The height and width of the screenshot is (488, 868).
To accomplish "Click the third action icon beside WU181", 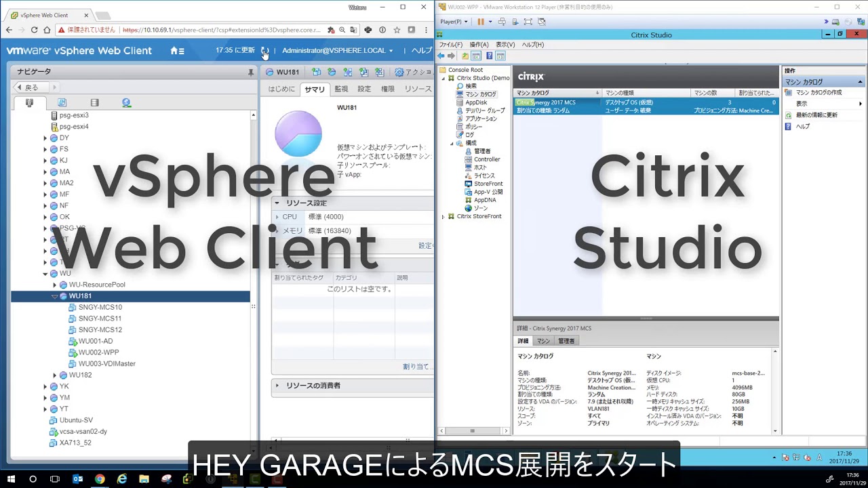I will tap(348, 72).
